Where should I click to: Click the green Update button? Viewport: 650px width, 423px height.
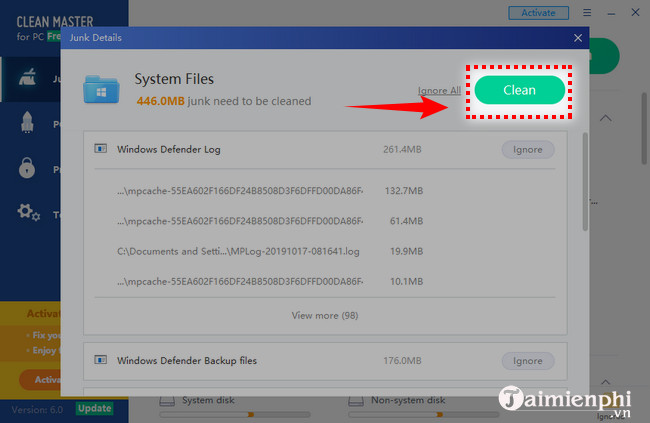95,408
